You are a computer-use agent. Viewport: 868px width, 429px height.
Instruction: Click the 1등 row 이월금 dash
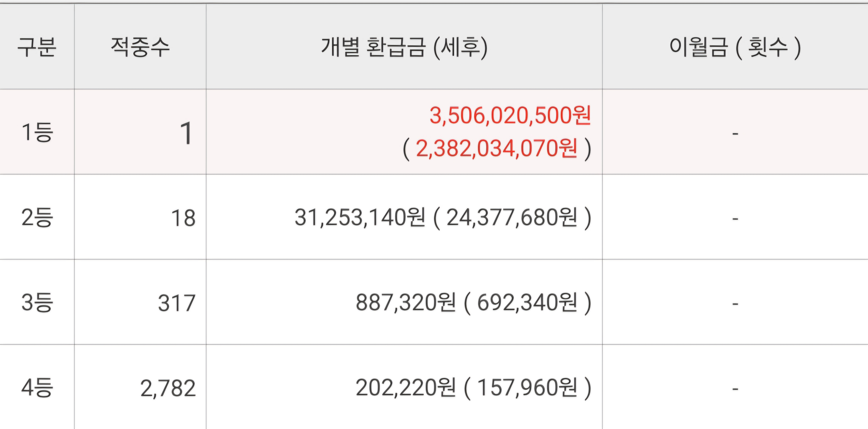(735, 134)
